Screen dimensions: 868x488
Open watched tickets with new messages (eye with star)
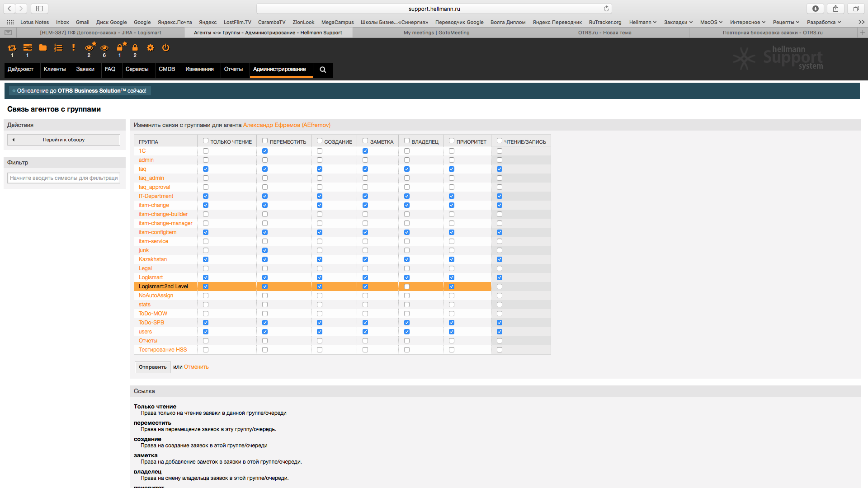pyautogui.click(x=90, y=47)
